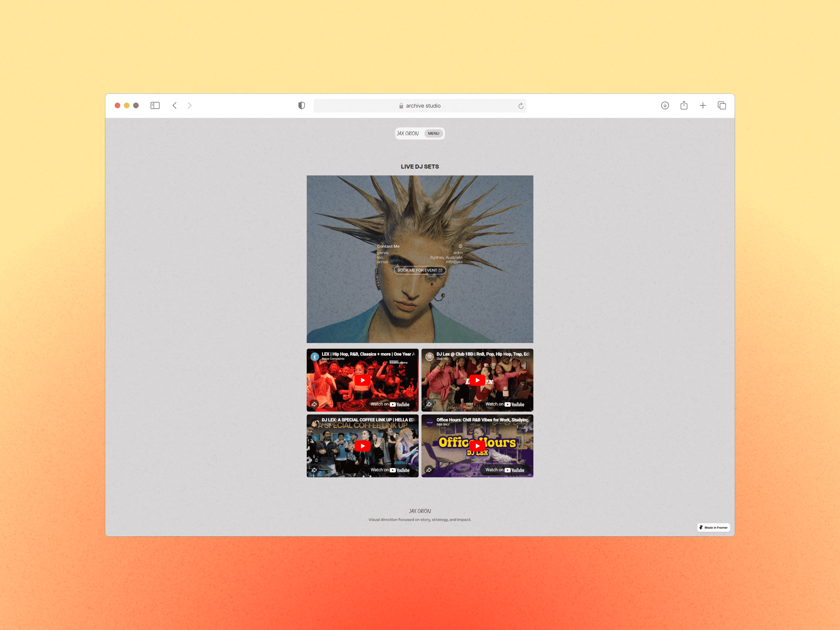The width and height of the screenshot is (840, 630).
Task: Open the privacy shield report icon
Action: 301,106
